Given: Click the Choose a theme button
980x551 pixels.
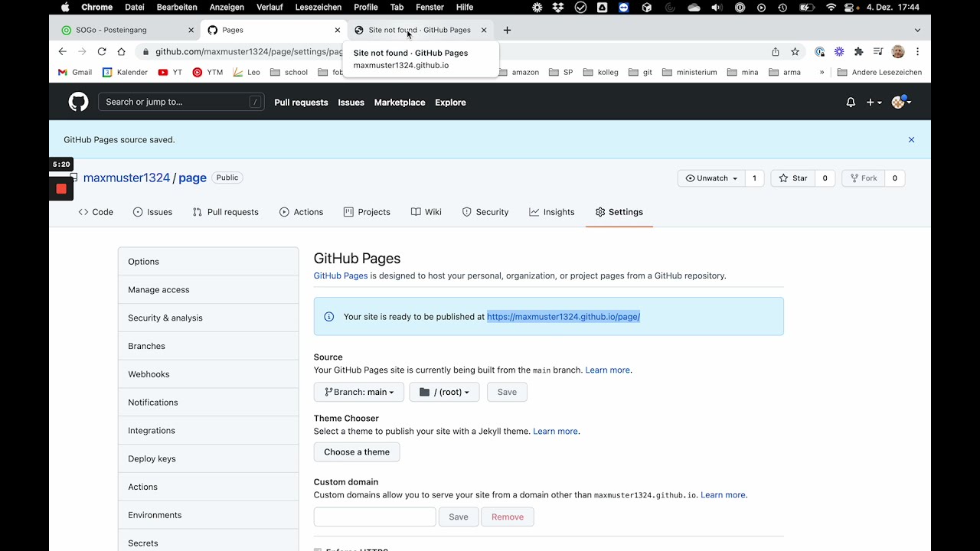Looking at the screenshot, I should click(x=357, y=452).
